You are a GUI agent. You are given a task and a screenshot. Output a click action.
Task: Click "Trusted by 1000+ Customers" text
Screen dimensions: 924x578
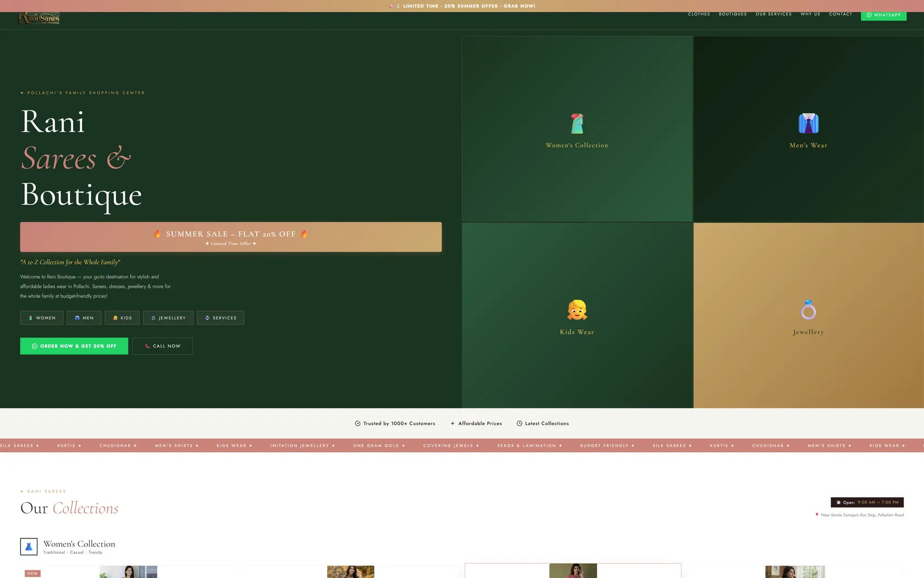coord(399,423)
